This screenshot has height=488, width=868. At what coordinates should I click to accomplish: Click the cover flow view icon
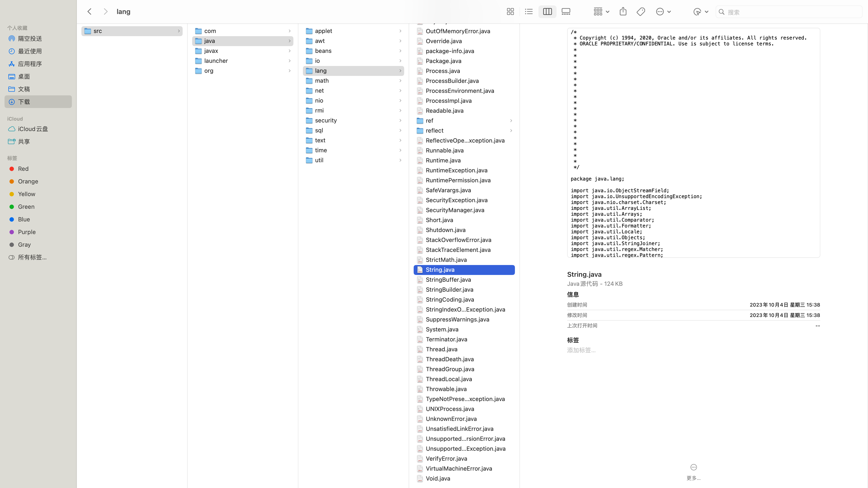tap(566, 11)
